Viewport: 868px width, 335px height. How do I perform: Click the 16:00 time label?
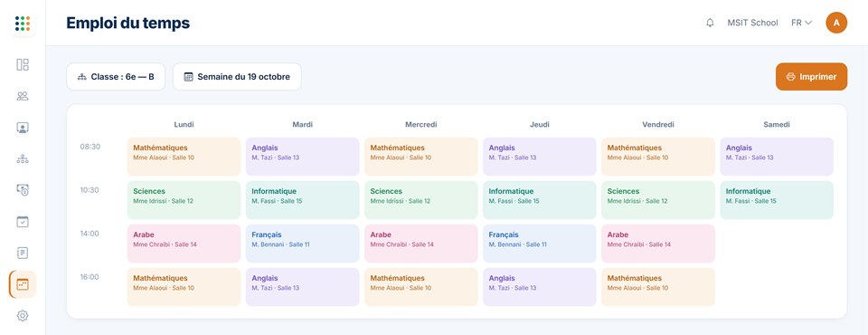pyautogui.click(x=90, y=277)
